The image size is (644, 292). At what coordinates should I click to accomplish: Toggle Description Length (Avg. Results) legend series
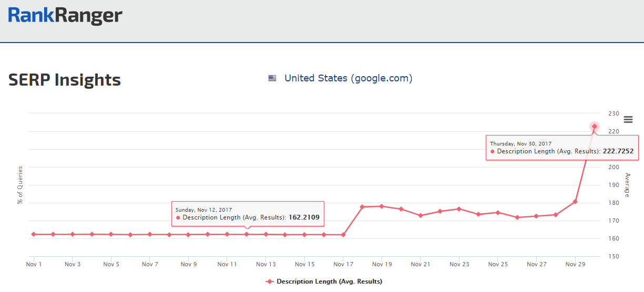[329, 281]
